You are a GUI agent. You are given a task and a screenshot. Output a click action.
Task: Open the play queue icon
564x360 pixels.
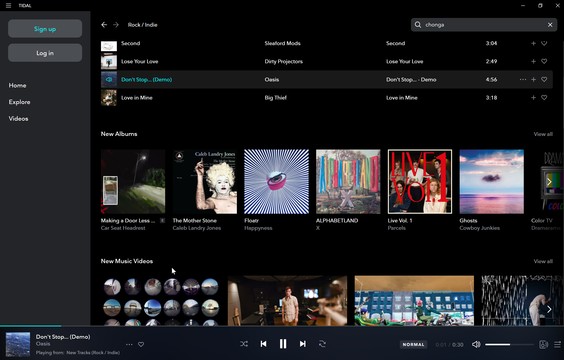pyautogui.click(x=557, y=345)
